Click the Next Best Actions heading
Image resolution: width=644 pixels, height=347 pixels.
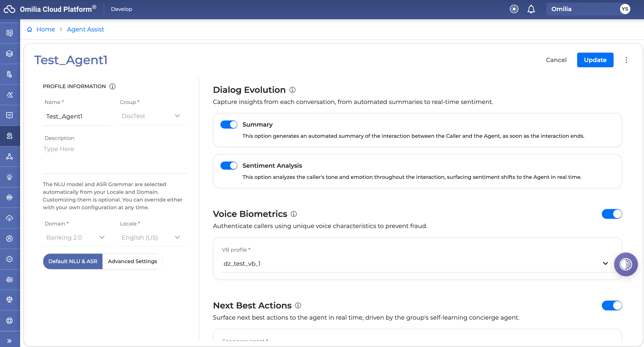(x=252, y=305)
